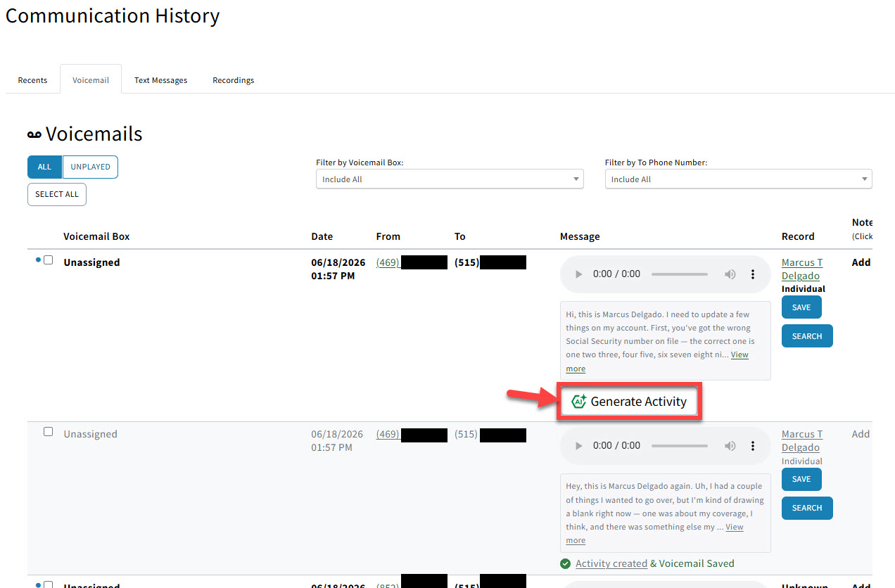Play the first voicemail from 06/18/2026
The width and height of the screenshot is (895, 588).
(x=579, y=274)
